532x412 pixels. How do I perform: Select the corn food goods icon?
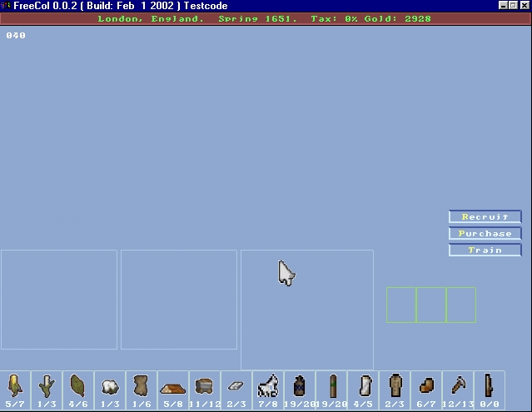(x=15, y=385)
